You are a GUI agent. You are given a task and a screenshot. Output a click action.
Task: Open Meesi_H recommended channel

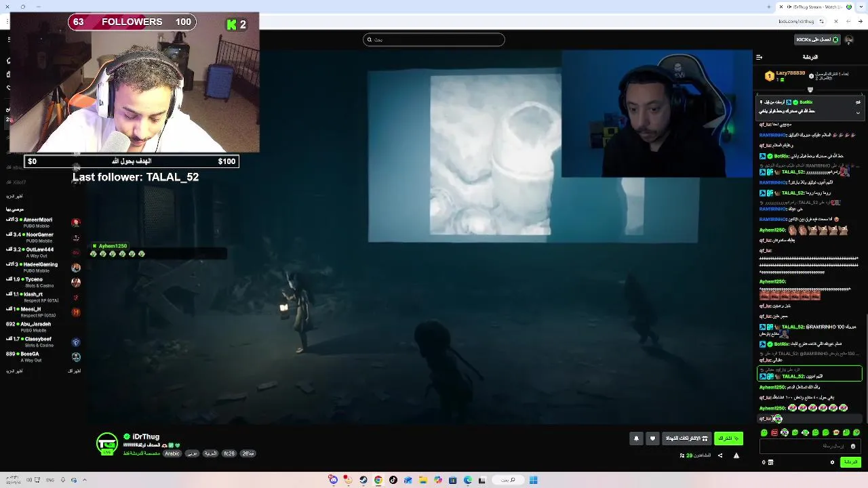click(43, 312)
